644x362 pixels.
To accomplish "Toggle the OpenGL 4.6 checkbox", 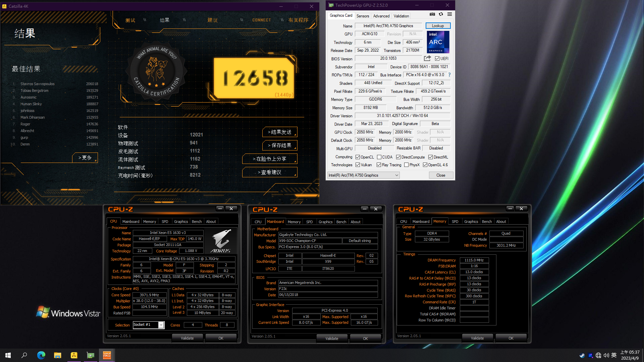I will pos(425,165).
